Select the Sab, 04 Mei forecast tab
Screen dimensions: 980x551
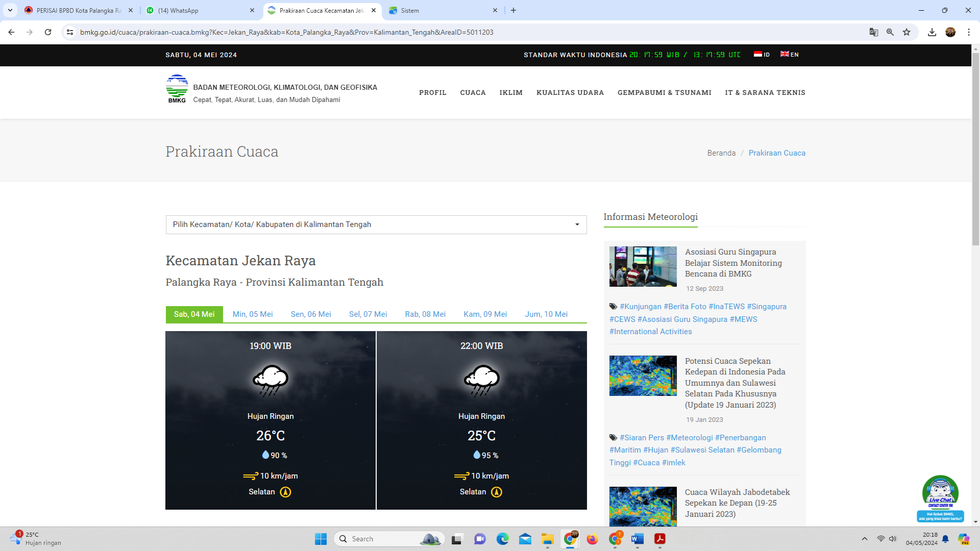point(194,314)
